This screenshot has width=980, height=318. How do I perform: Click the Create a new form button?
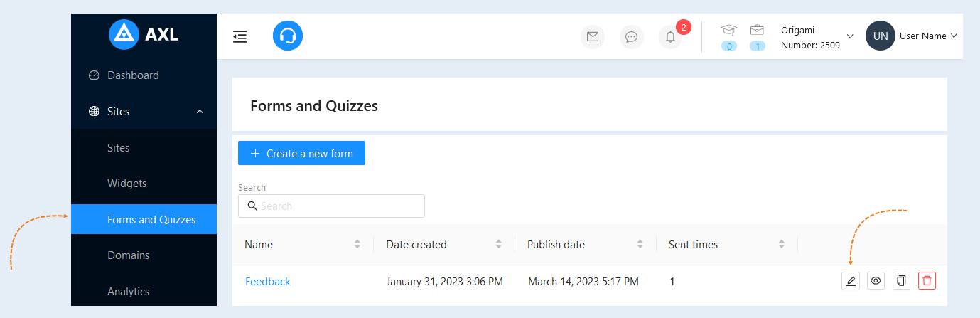301,153
